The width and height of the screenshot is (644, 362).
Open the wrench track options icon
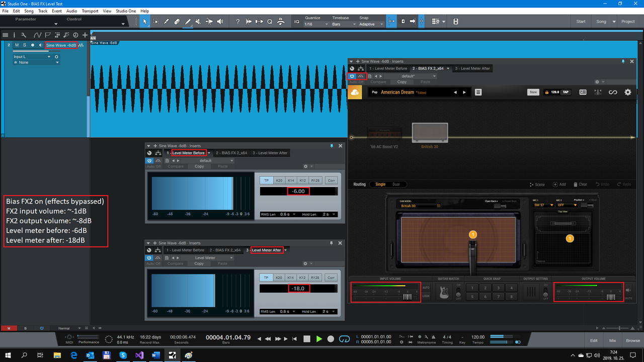coord(24,35)
